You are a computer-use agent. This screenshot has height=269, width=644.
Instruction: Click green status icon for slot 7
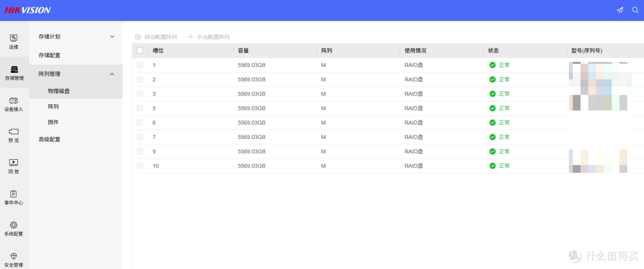click(x=493, y=137)
